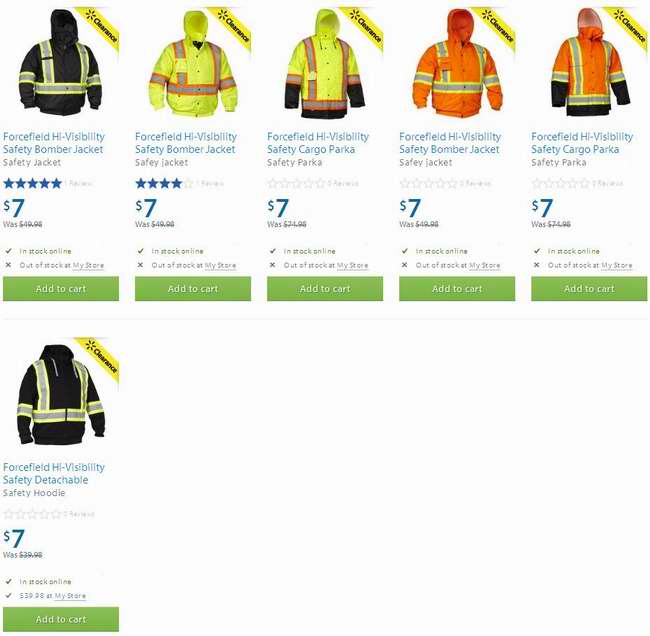This screenshot has width=650, height=636.
Task: Open the black Safety Hoodie product image
Action: click(x=61, y=394)
